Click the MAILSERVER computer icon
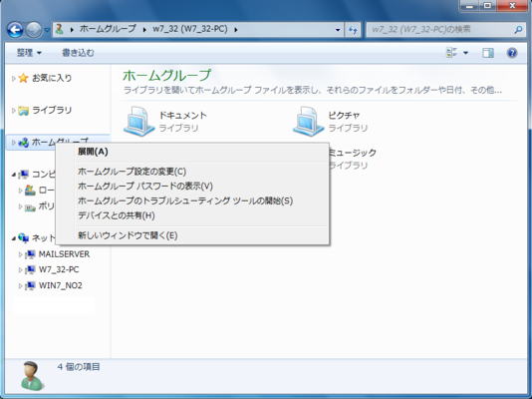This screenshot has width=532, height=399. (30, 254)
